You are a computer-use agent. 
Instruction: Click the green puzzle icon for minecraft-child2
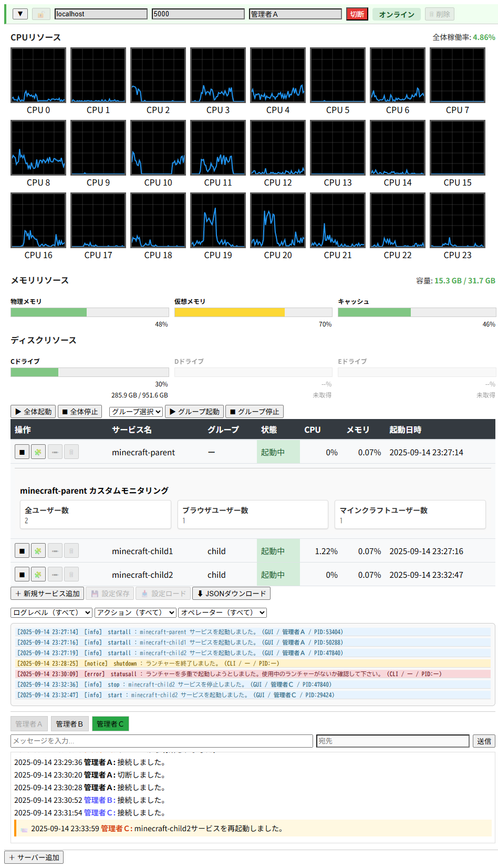(x=38, y=575)
